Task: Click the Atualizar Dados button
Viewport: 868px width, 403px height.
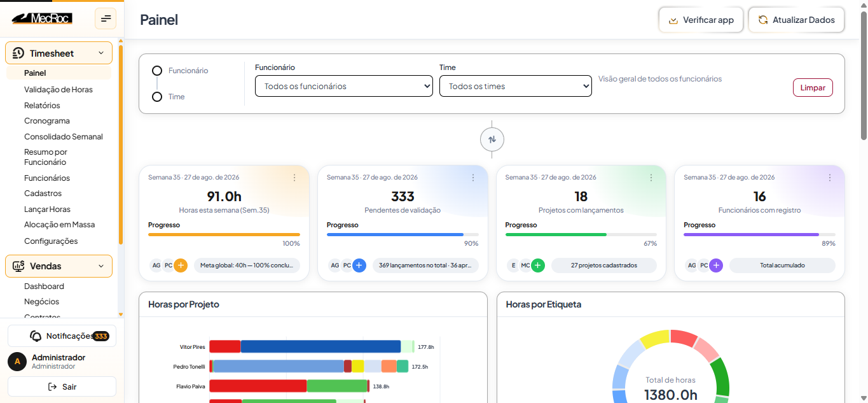Action: tap(796, 20)
